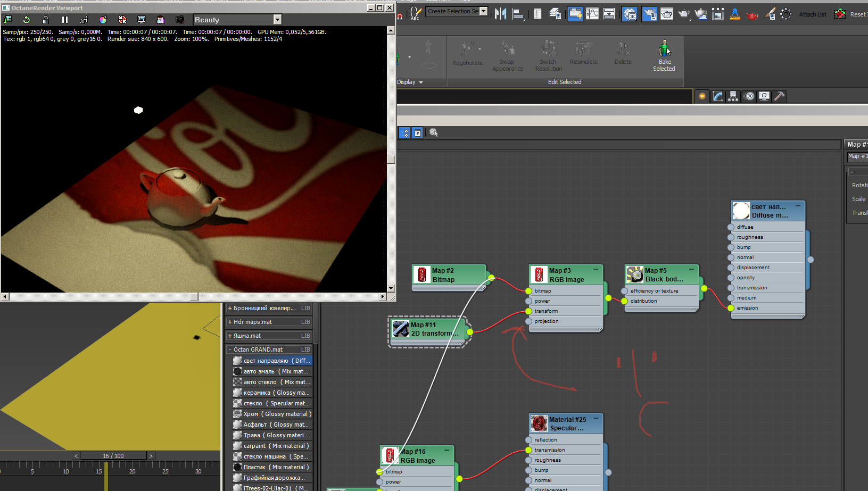Click the Resimulate button
The height and width of the screenshot is (491, 868).
[x=584, y=53]
